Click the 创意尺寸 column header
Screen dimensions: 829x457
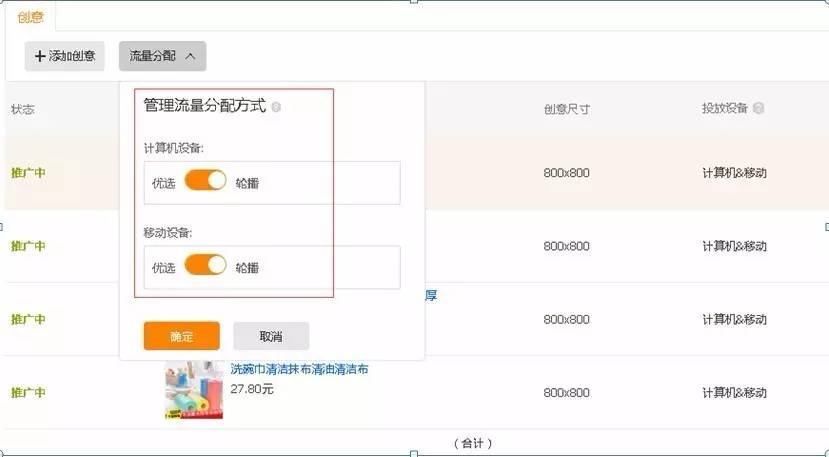click(566, 109)
